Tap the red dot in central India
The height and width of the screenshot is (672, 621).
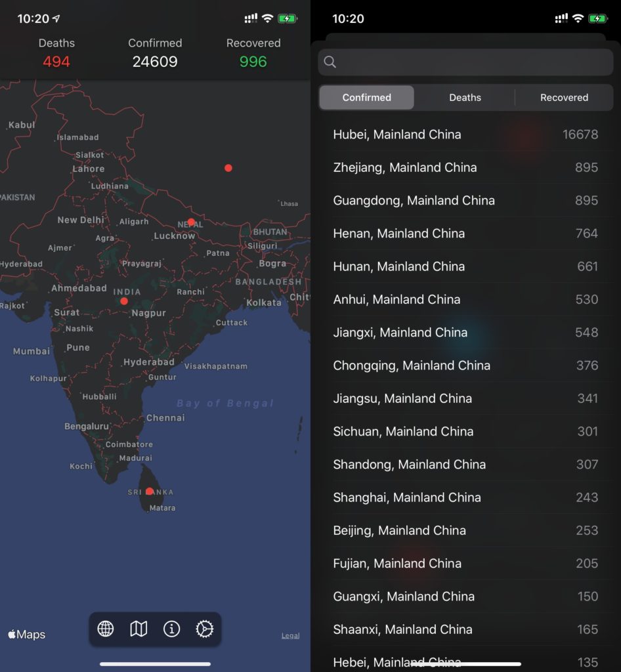click(124, 301)
